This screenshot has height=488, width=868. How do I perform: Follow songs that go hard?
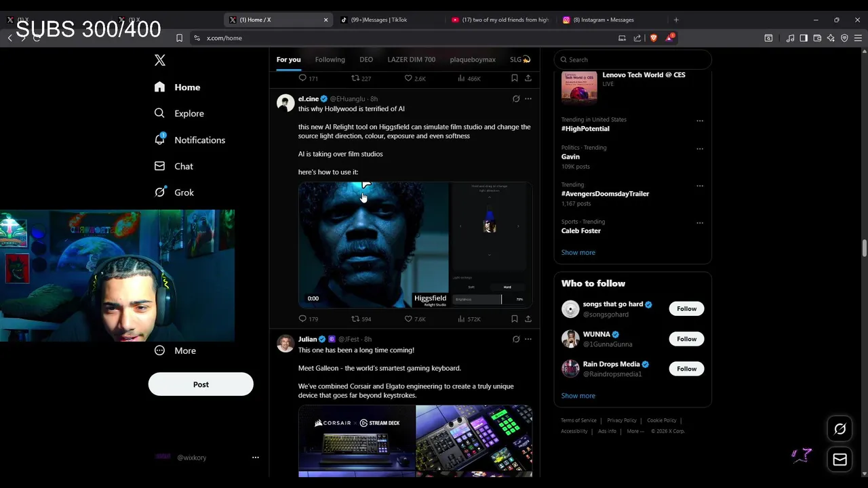[686, 309]
